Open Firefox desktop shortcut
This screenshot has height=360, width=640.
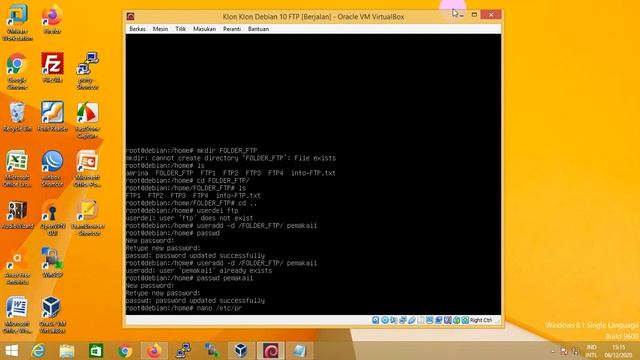[52, 19]
